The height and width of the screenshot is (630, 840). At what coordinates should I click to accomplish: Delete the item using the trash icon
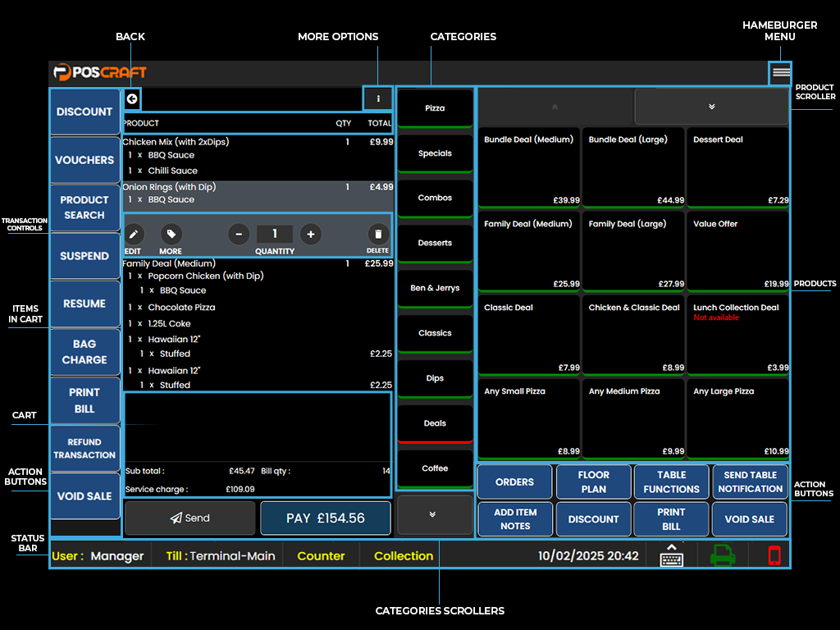377,234
